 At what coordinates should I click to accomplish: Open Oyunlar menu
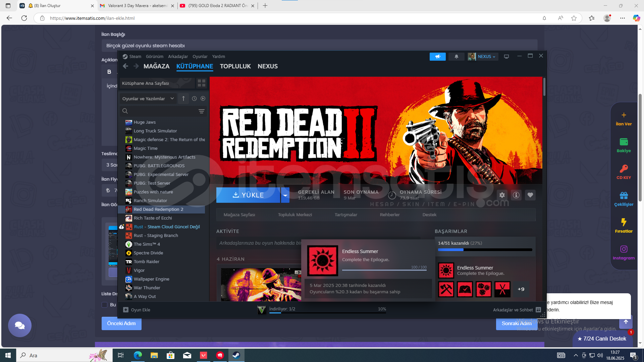coord(200,57)
